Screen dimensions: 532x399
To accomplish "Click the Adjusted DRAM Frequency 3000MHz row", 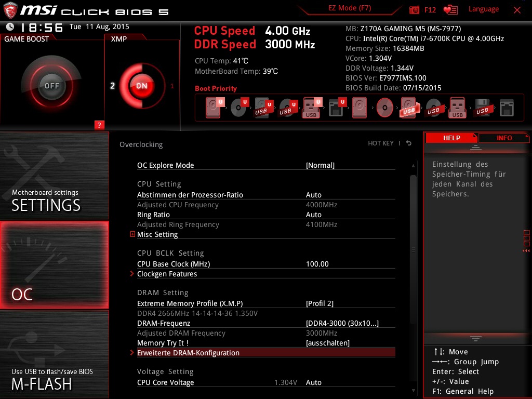I will point(266,333).
